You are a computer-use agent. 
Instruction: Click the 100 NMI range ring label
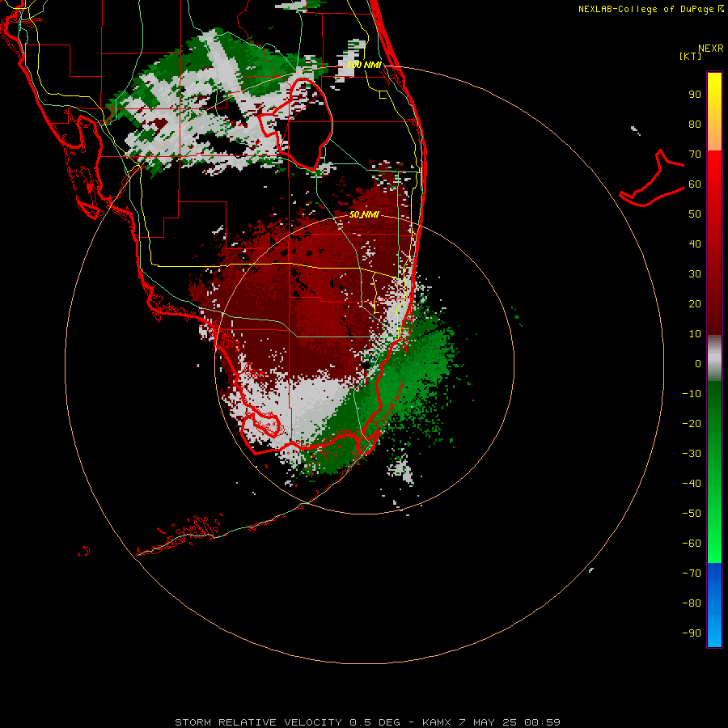365,65
